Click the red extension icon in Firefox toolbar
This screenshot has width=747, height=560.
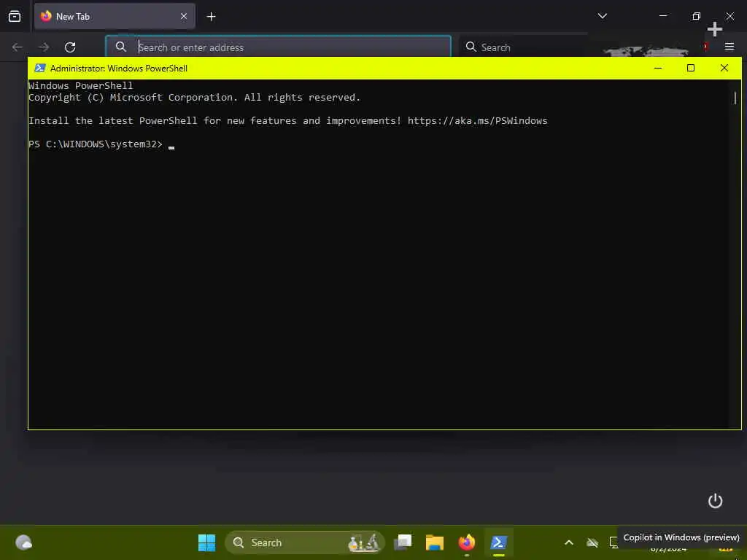click(x=705, y=47)
